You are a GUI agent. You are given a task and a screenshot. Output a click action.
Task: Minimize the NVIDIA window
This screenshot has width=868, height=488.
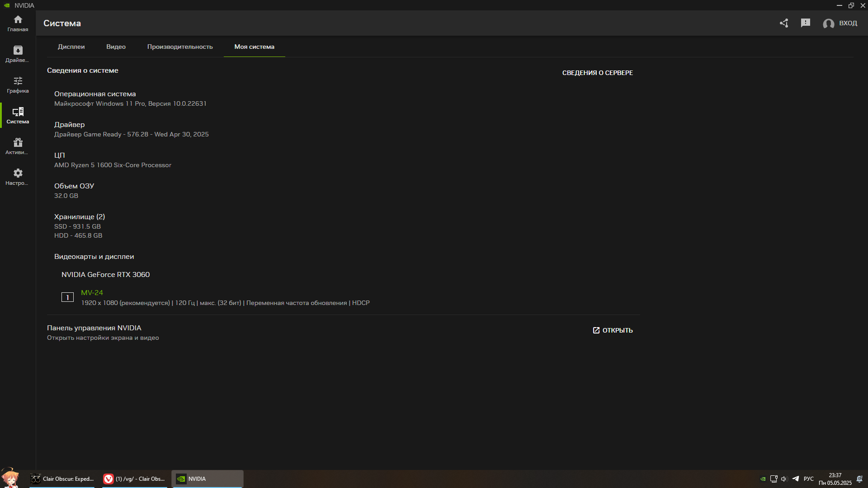(840, 5)
